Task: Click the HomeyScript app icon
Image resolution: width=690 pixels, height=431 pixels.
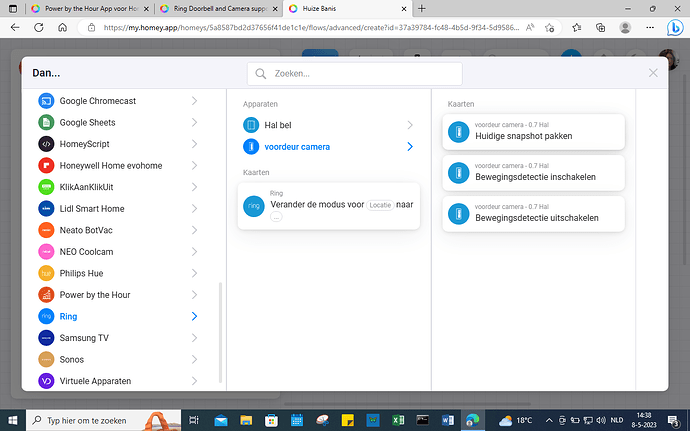Action: point(46,144)
